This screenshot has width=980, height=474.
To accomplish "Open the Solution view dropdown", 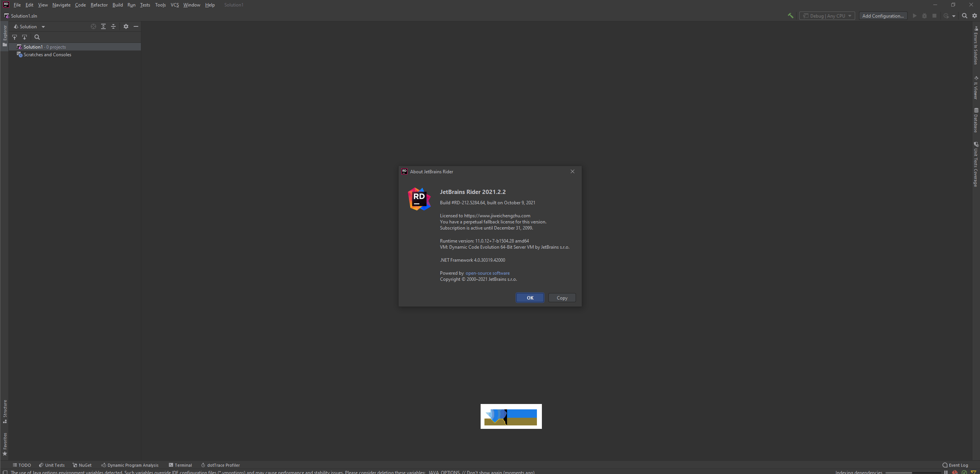I will click(29, 26).
